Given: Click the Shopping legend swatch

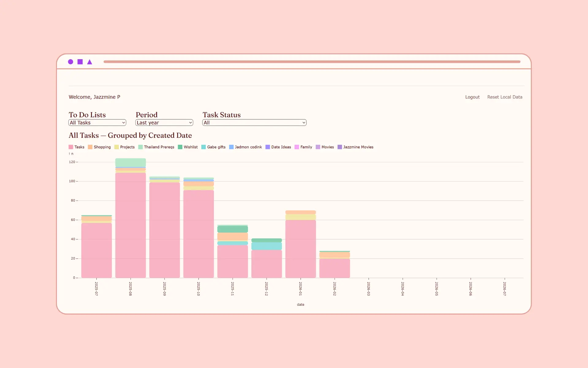Looking at the screenshot, I should [90, 147].
